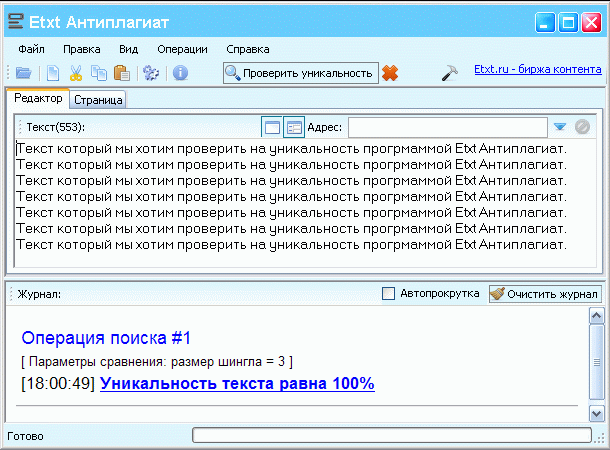610x450 pixels.
Task: Expand the address dropdown arrow
Action: pos(560,127)
